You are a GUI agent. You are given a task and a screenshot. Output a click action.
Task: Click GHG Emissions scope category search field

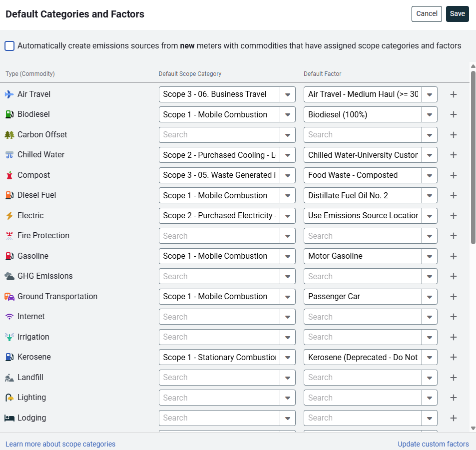coord(219,276)
